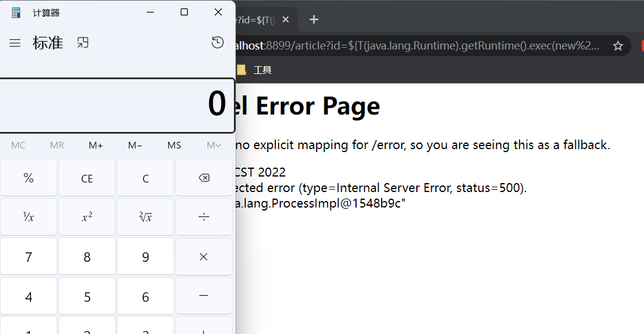Click the backspace key in calculator

pos(204,178)
